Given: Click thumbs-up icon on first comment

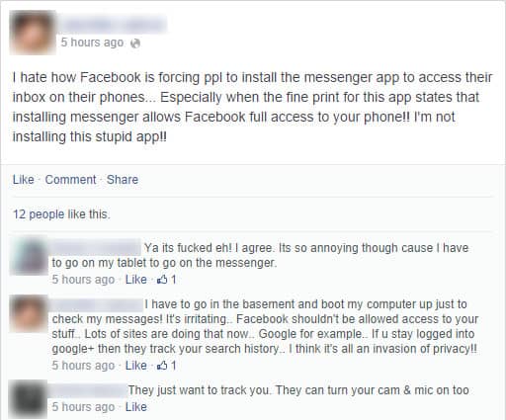Looking at the screenshot, I should tap(162, 280).
